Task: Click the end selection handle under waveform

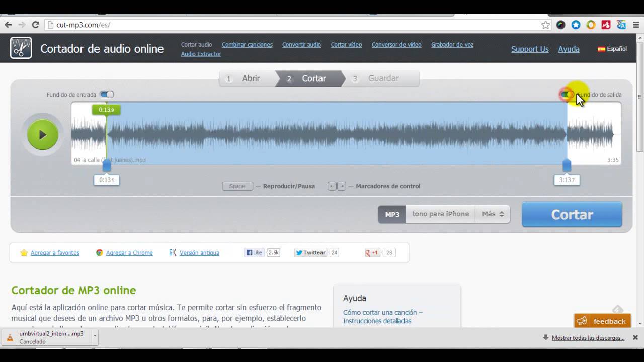Action: pos(567,165)
